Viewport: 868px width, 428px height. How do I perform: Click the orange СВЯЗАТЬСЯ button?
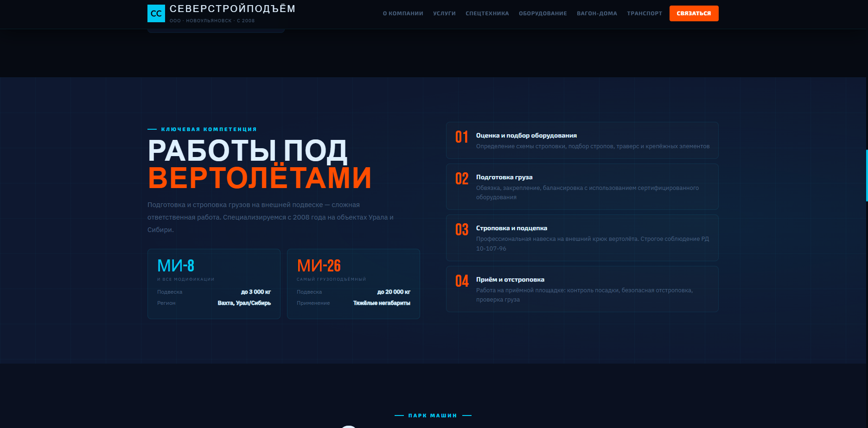[x=694, y=13]
